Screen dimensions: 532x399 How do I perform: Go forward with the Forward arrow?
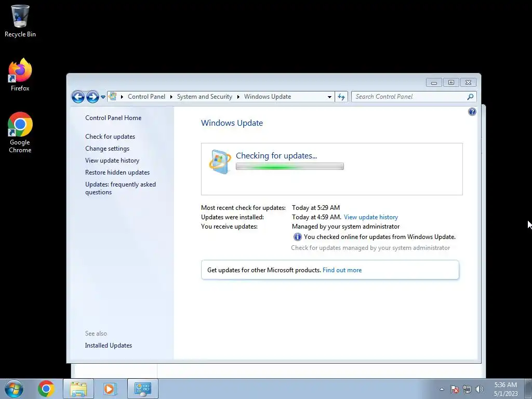(92, 97)
